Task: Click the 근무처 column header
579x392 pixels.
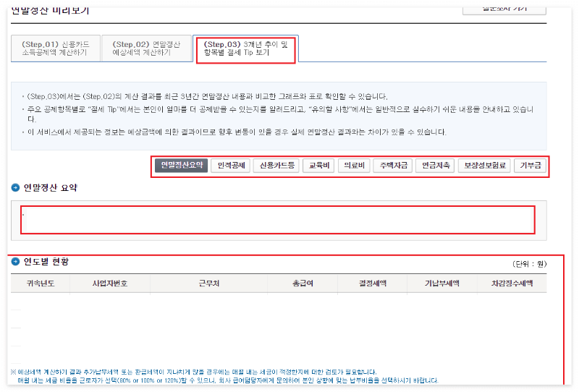Action: tap(208, 284)
